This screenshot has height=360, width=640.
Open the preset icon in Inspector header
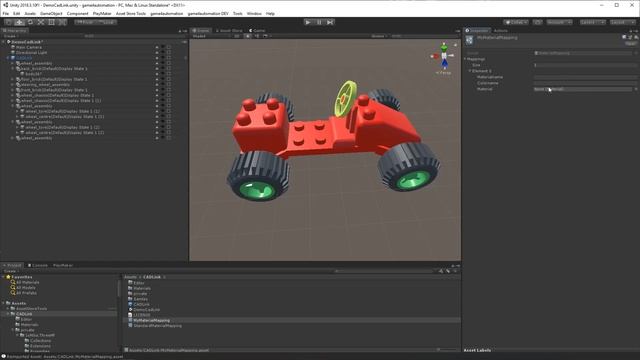pyautogui.click(x=630, y=37)
